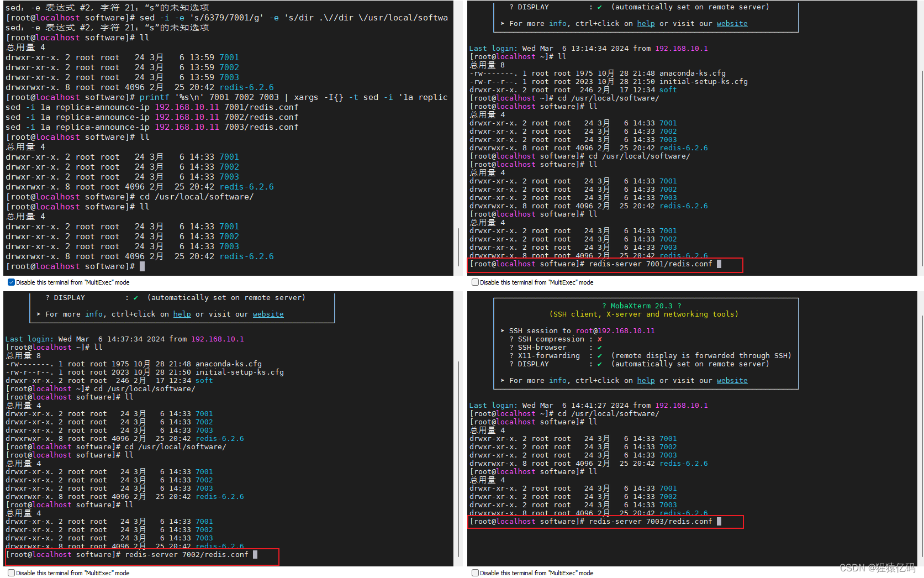This screenshot has width=924, height=578.
Task: Tick MultiExec disable checkbox under redis-server 7001 terminal
Action: (475, 282)
